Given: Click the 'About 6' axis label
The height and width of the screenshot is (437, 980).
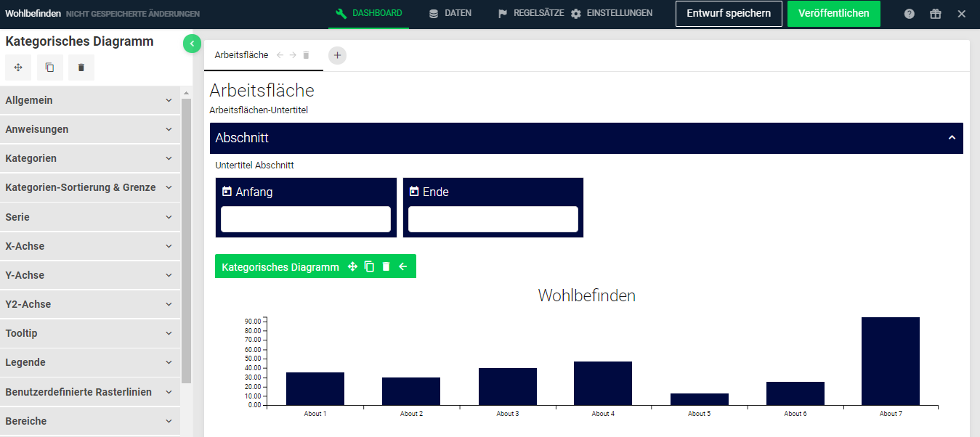Looking at the screenshot, I should [x=795, y=414].
